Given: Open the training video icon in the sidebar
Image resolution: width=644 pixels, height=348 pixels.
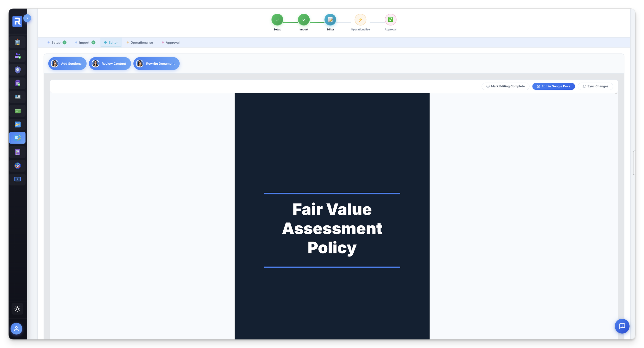Looking at the screenshot, I should tap(17, 180).
